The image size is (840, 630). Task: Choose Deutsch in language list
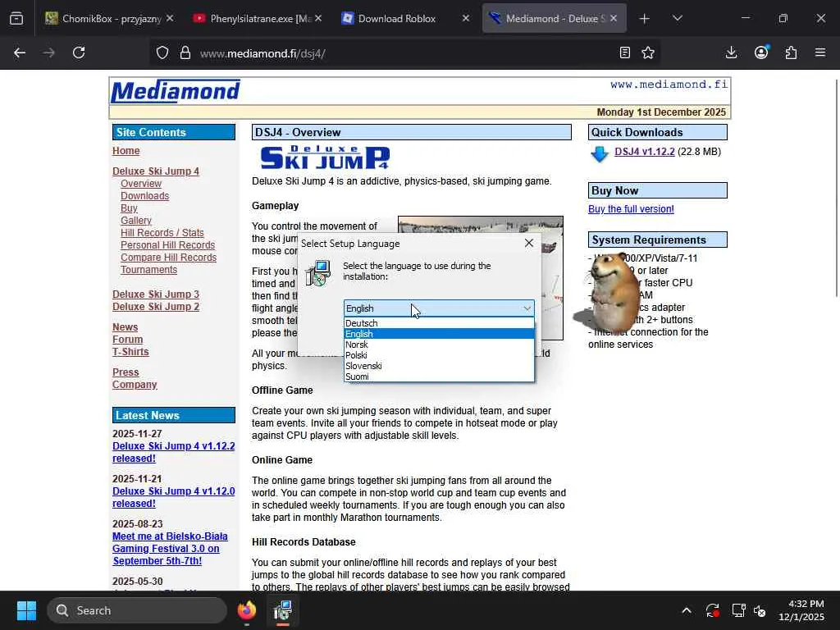(439, 323)
